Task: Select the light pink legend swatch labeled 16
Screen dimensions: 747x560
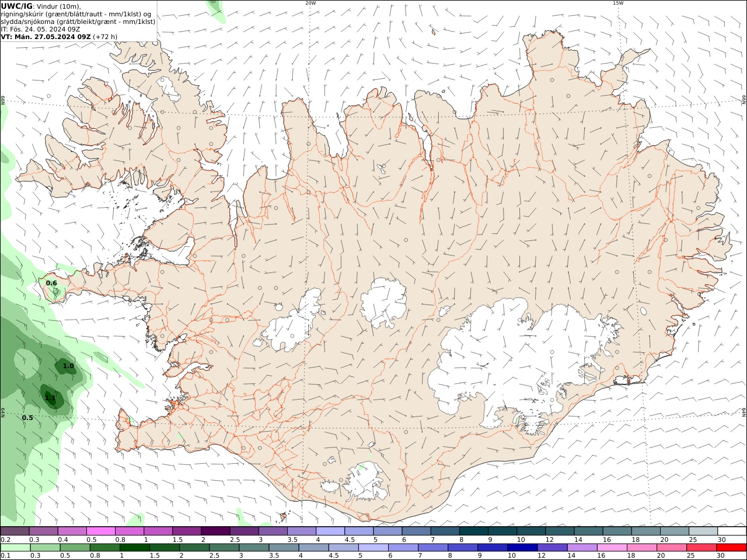Action: click(612, 548)
